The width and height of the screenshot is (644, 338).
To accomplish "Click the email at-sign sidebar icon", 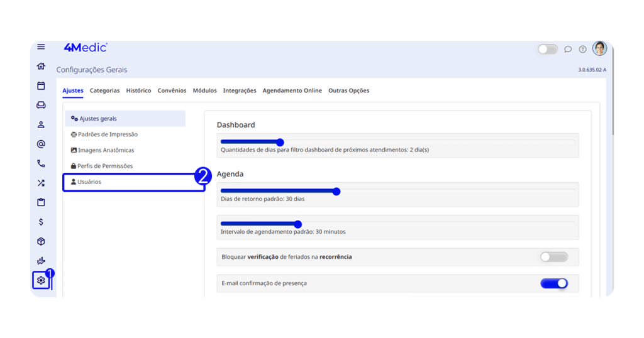I will (41, 144).
